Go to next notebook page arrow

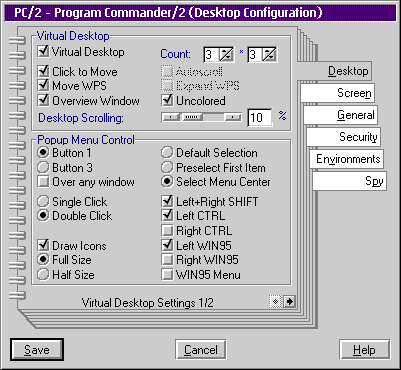289,302
